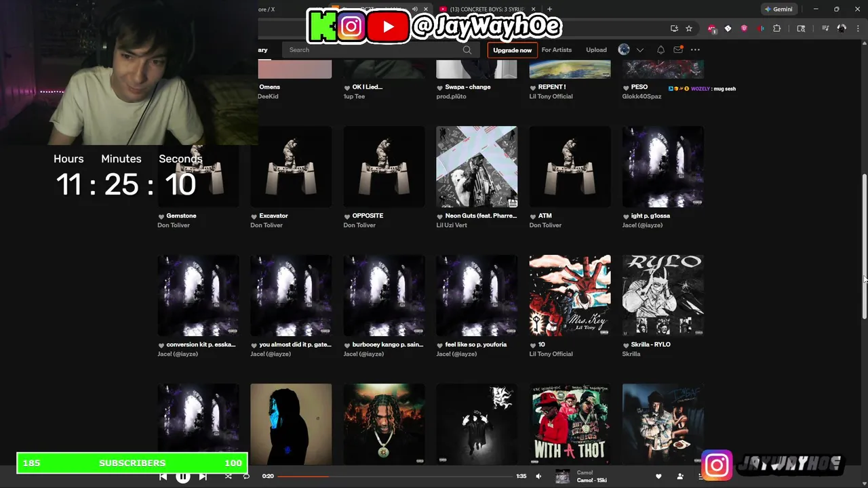Go back to the previous track
Image resolution: width=868 pixels, height=488 pixels.
tap(163, 476)
